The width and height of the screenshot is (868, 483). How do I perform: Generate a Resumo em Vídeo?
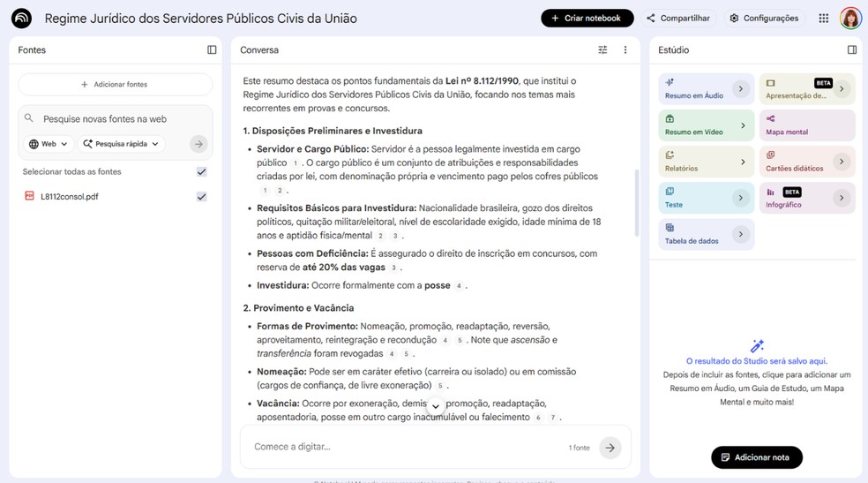click(x=707, y=125)
